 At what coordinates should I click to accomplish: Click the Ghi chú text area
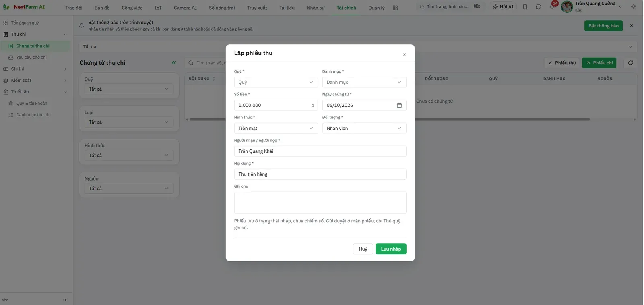click(x=320, y=202)
